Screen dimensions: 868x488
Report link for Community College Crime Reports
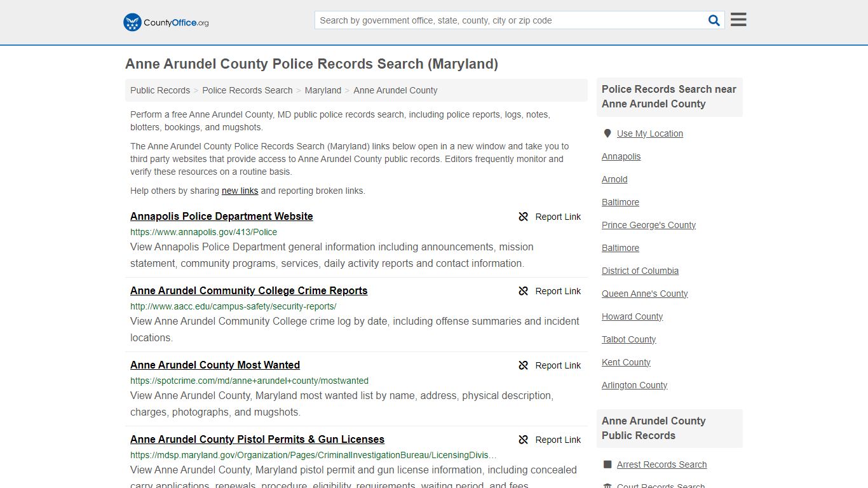coord(550,291)
